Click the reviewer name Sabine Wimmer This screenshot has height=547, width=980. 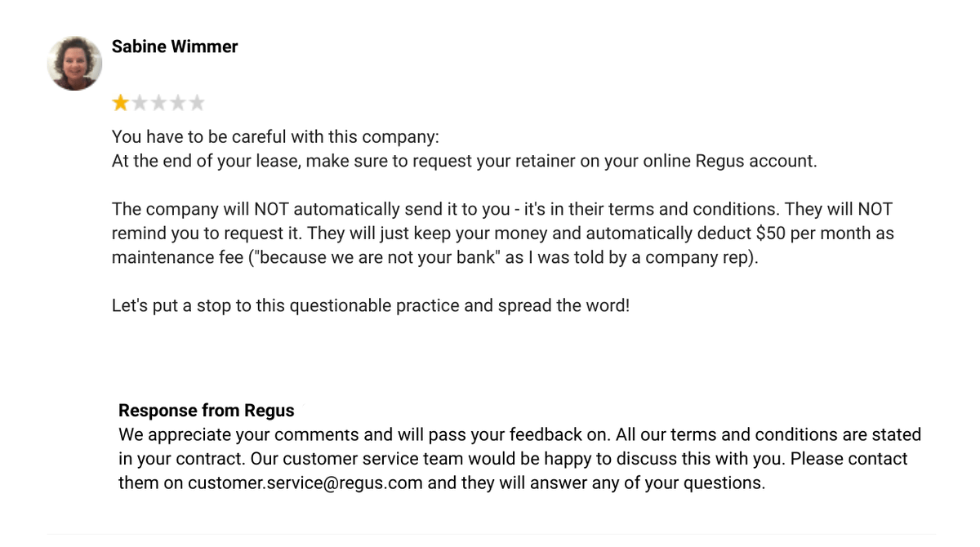(175, 47)
